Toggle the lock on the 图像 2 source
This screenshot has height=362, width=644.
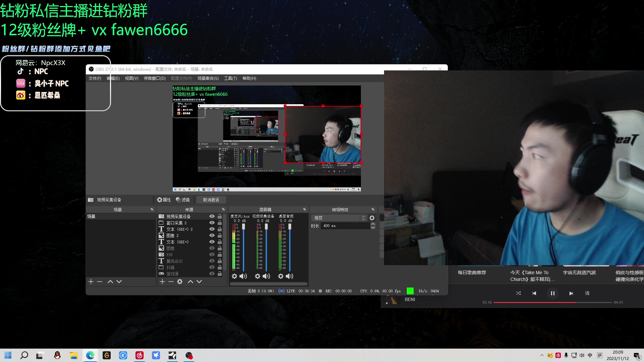(220, 236)
